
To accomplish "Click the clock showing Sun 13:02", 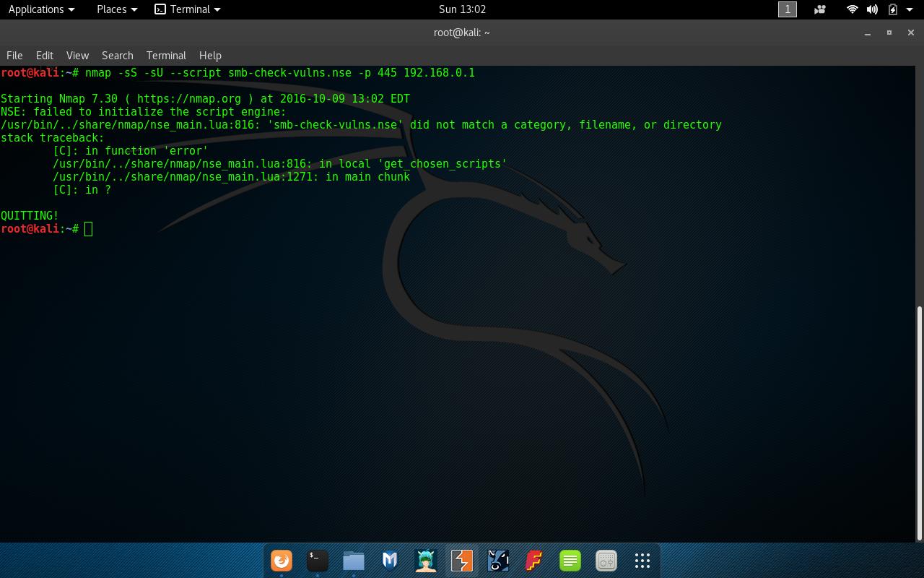I will pyautogui.click(x=462, y=9).
